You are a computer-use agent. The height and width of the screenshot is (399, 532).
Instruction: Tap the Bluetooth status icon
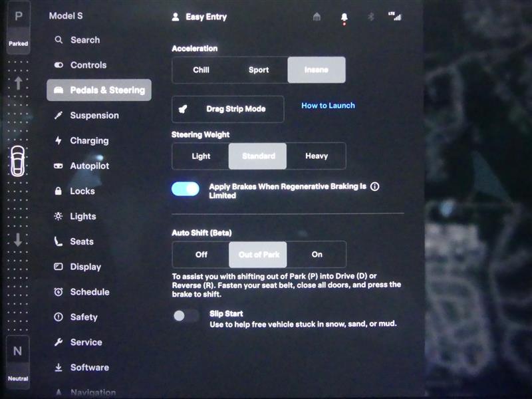[371, 17]
